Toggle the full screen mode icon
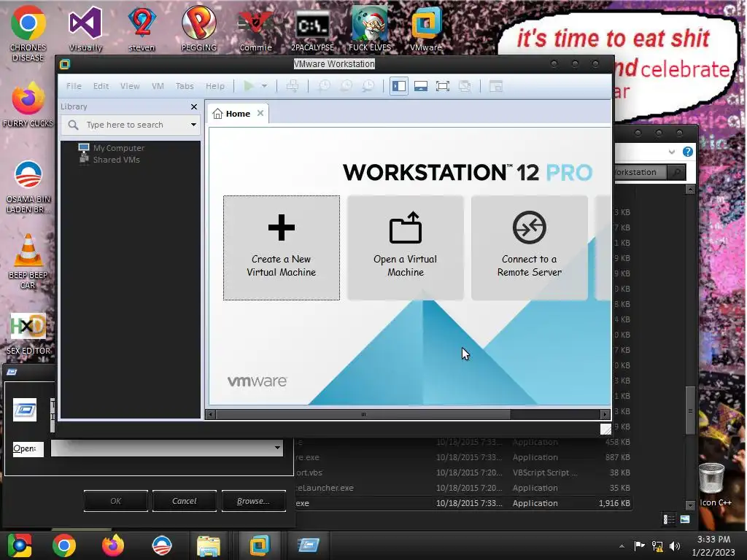 (443, 86)
